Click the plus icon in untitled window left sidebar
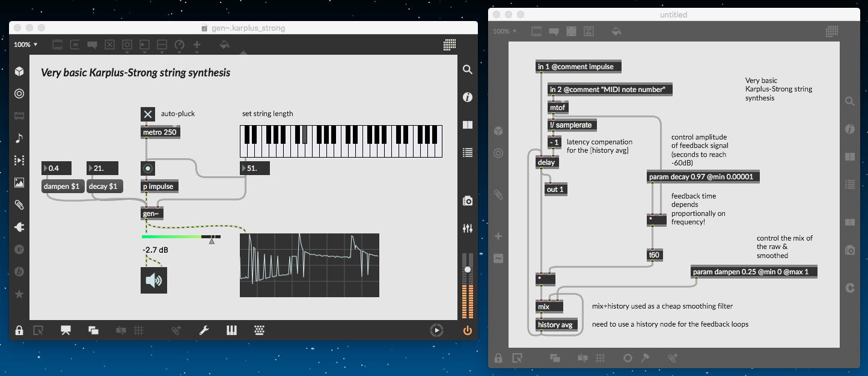 coord(498,236)
